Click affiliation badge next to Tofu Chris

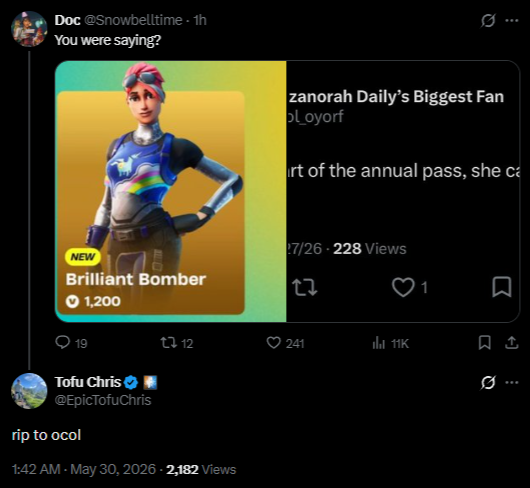click(150, 382)
